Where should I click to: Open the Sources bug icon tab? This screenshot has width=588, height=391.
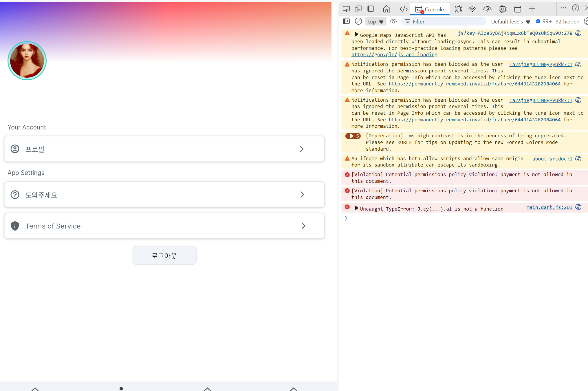click(459, 9)
